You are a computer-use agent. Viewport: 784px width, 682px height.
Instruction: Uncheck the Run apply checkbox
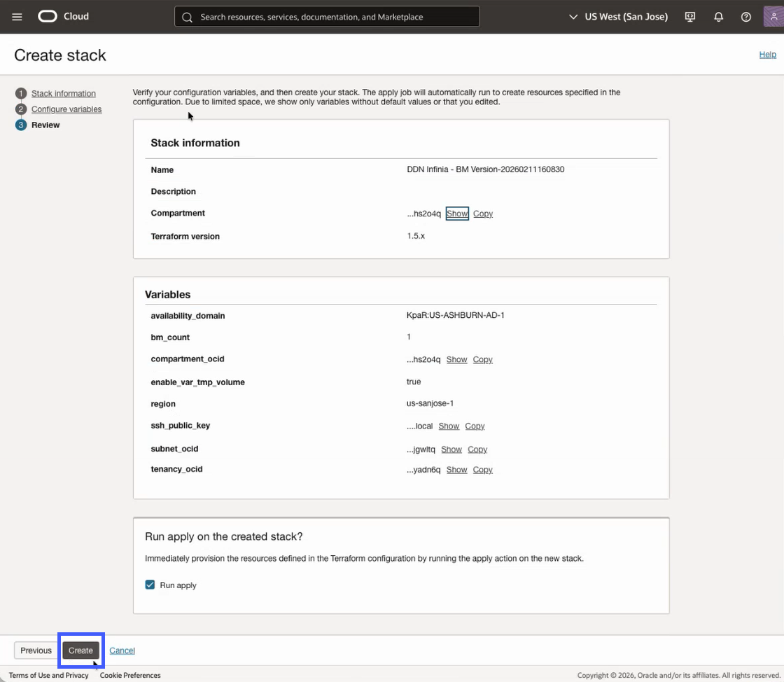coord(150,585)
